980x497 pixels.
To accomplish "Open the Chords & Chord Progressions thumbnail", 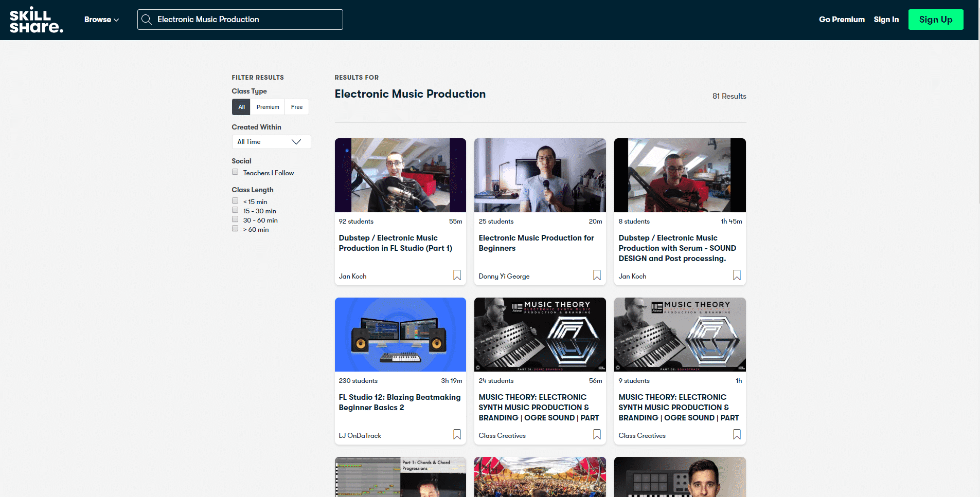I will tap(400, 477).
